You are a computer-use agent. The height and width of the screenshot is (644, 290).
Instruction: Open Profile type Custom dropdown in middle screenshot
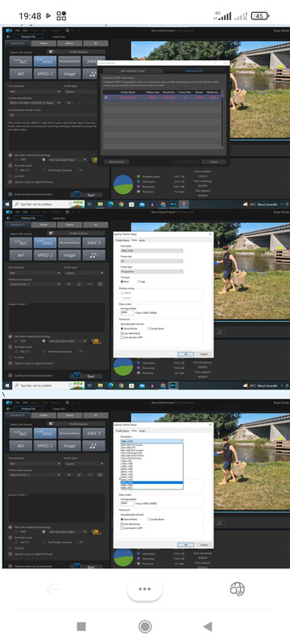[85, 273]
